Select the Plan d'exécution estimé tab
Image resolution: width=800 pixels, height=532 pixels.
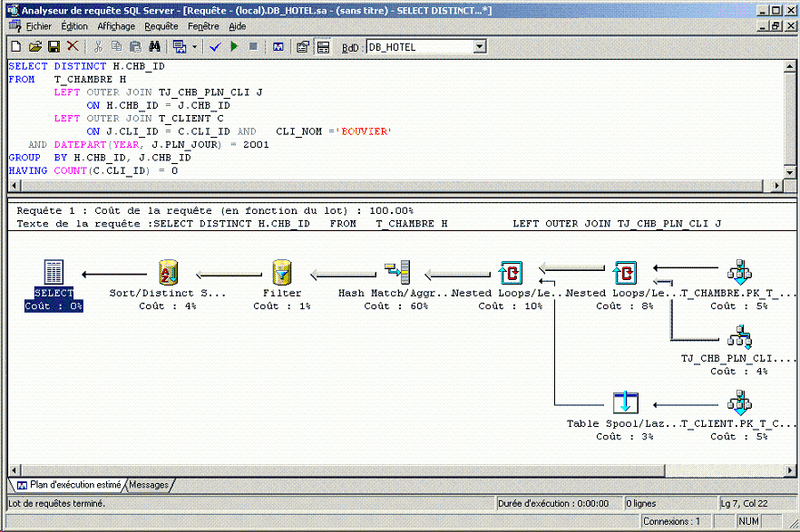[69, 485]
